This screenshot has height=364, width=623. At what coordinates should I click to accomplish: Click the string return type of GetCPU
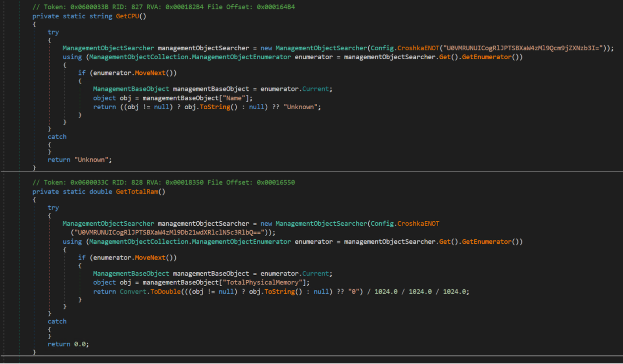[101, 16]
